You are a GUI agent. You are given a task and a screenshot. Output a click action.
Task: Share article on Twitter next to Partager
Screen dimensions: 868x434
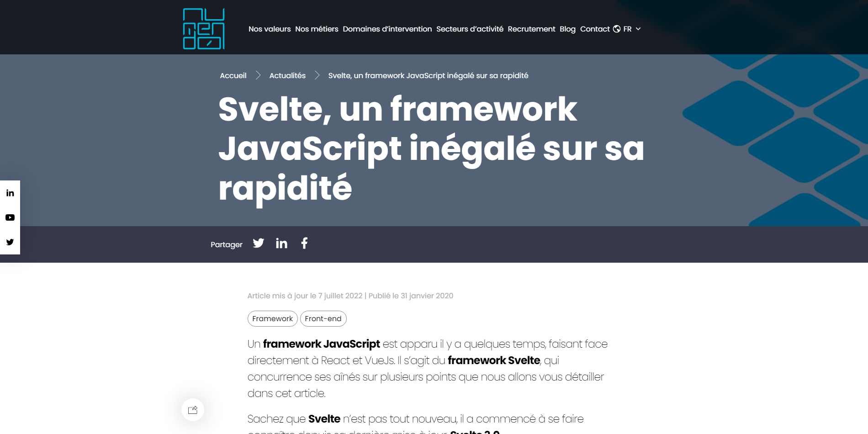pyautogui.click(x=259, y=243)
